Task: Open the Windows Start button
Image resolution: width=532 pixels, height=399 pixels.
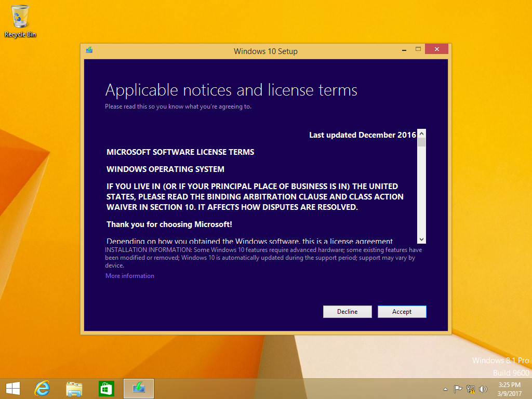Action: click(13, 389)
